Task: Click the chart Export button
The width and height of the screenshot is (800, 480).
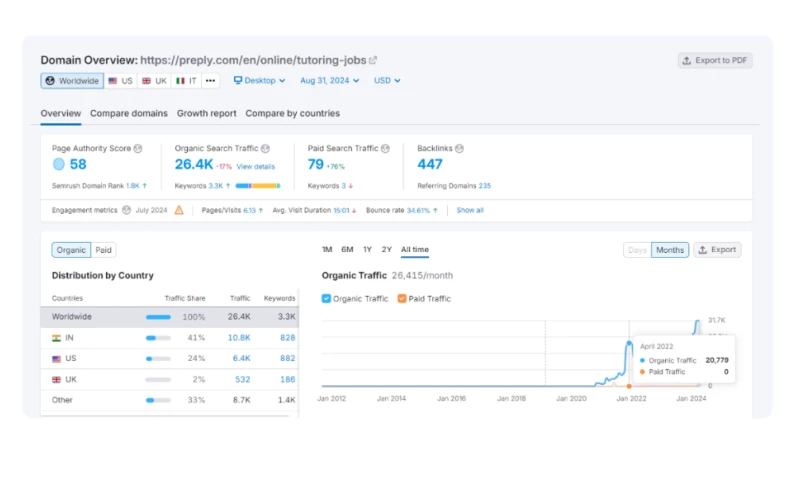Action: [x=717, y=250]
